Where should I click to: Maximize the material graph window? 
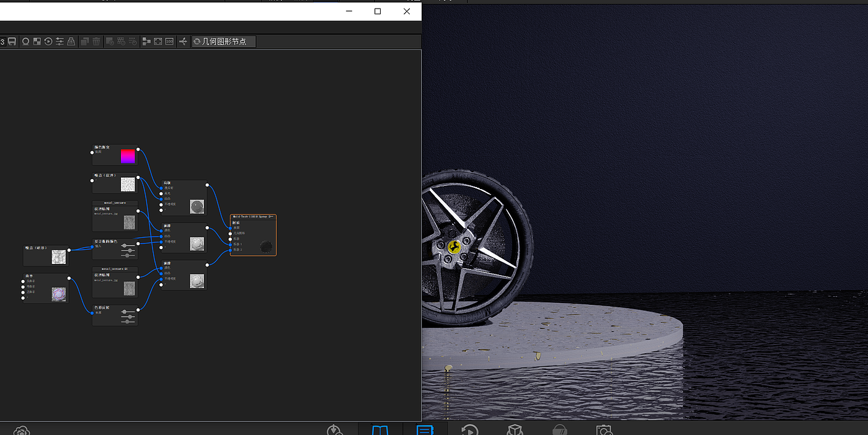point(378,11)
